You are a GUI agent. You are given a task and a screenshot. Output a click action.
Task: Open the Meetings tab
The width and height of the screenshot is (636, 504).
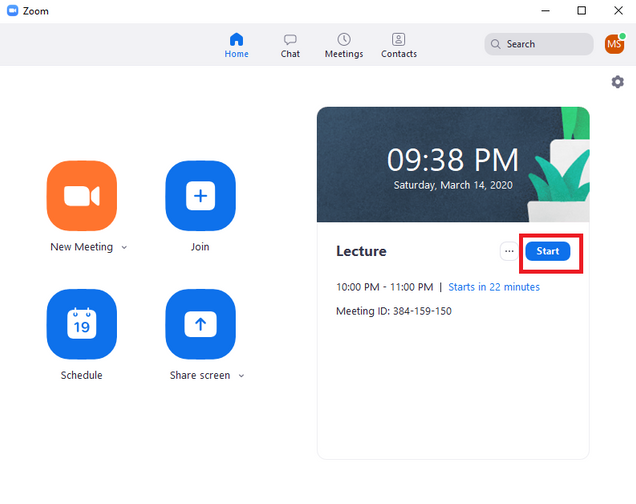tap(344, 45)
